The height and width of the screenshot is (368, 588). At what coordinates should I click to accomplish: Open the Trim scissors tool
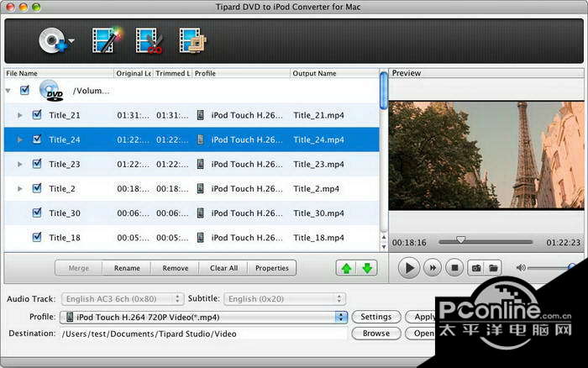click(149, 40)
